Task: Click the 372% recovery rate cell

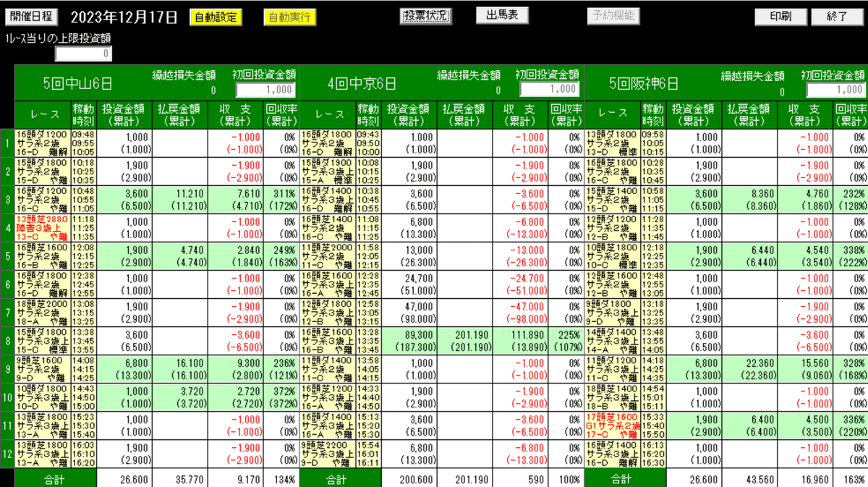Action: pyautogui.click(x=281, y=397)
